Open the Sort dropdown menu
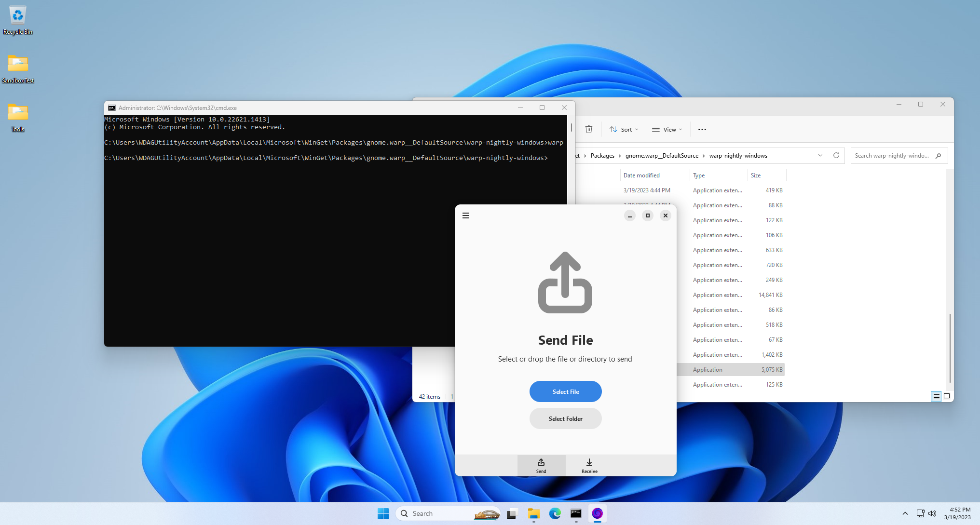This screenshot has width=980, height=525. point(624,129)
